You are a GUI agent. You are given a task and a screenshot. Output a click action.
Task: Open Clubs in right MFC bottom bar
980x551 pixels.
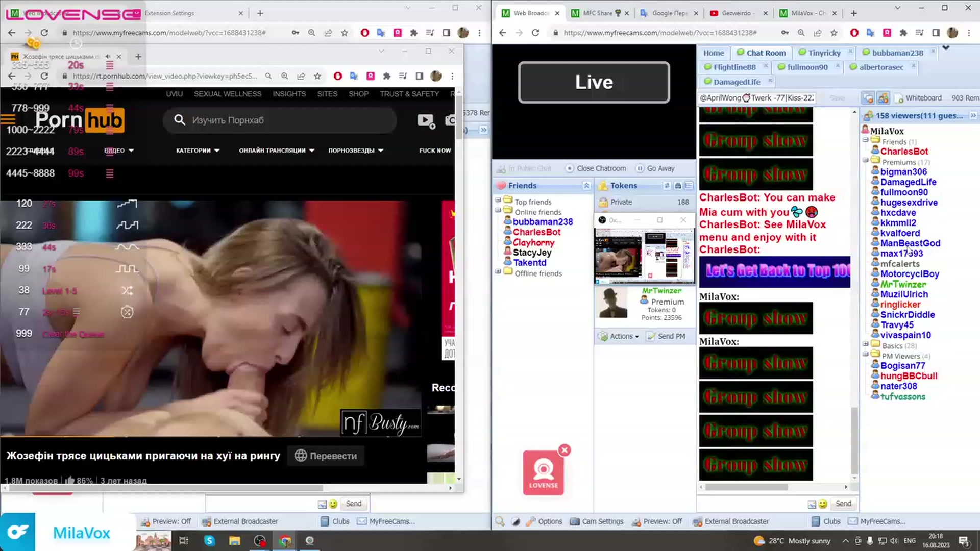point(826,521)
